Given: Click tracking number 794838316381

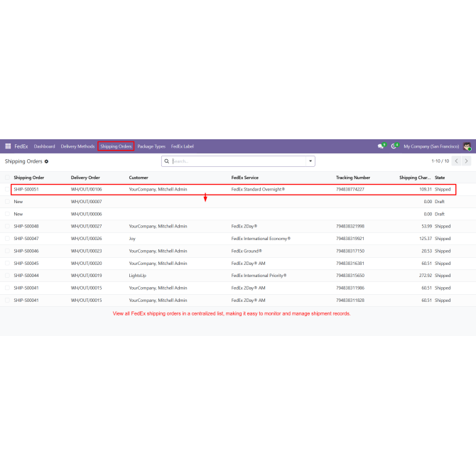Looking at the screenshot, I should (350, 263).
